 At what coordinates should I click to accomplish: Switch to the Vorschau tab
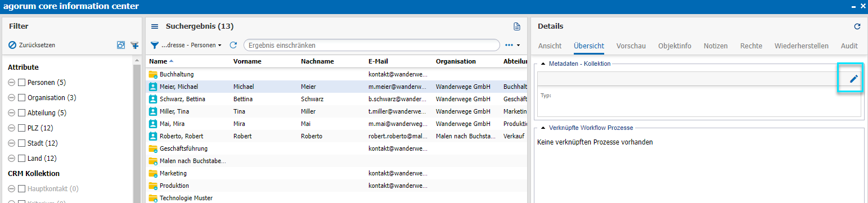(x=631, y=46)
